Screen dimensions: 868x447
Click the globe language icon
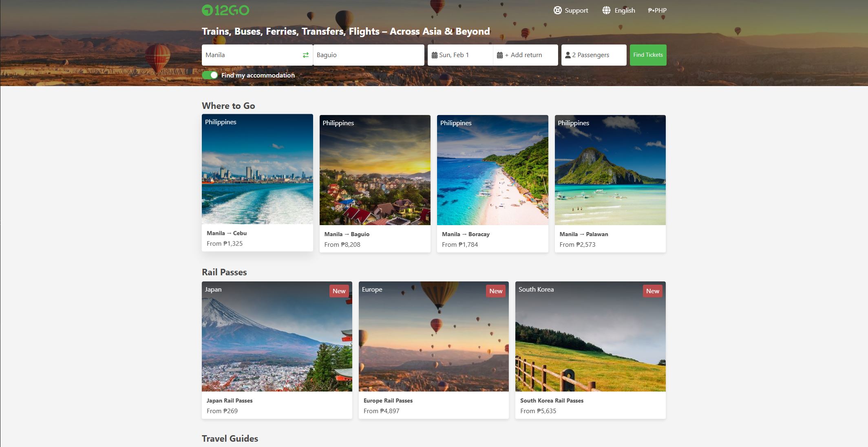[606, 11]
